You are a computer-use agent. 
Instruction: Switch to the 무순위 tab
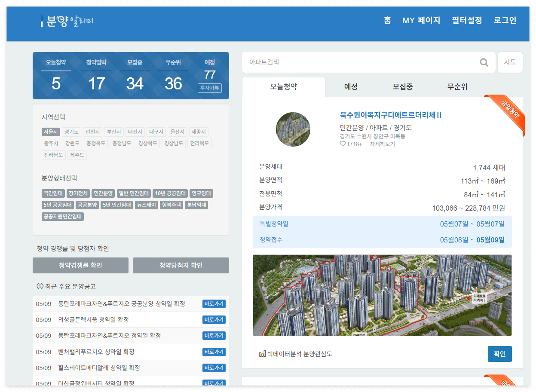pyautogui.click(x=457, y=87)
